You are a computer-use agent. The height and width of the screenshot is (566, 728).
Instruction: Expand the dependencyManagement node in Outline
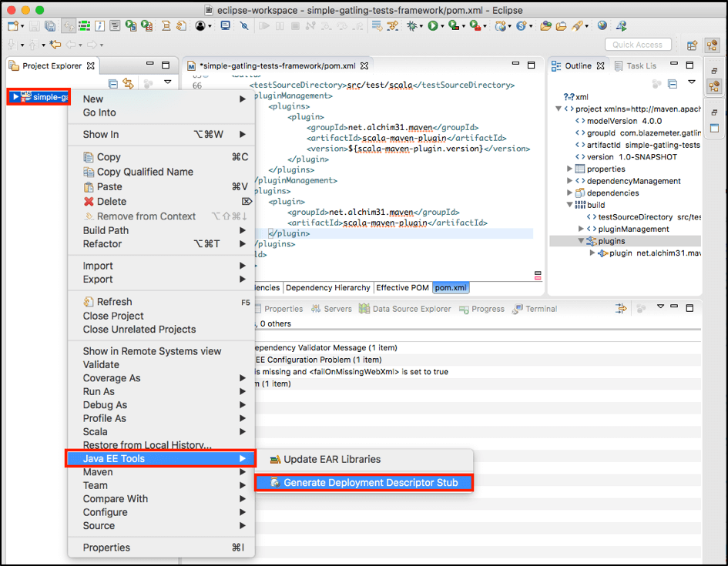tap(569, 181)
